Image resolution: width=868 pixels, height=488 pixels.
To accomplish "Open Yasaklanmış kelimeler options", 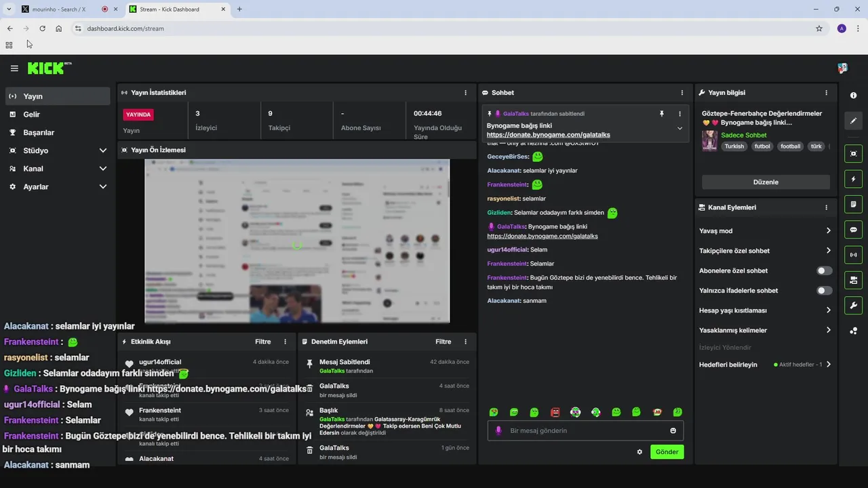I will (828, 330).
